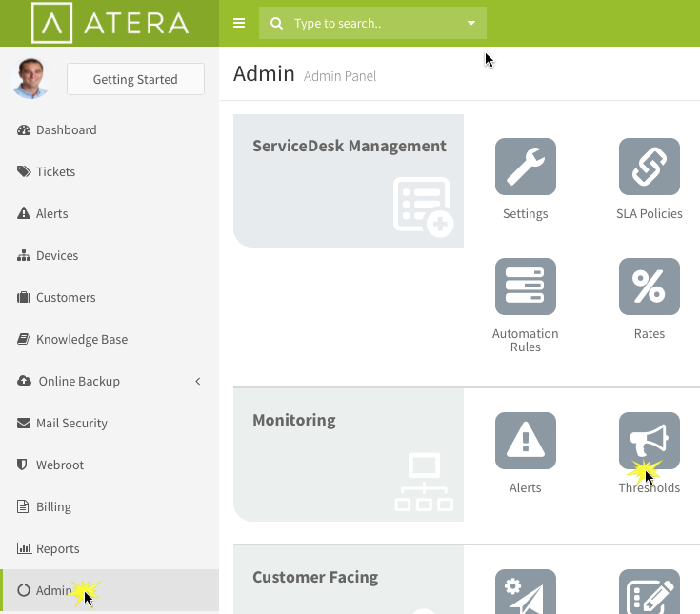The height and width of the screenshot is (614, 700).
Task: Expand the Online Backup submenu chevron
Action: (x=198, y=381)
